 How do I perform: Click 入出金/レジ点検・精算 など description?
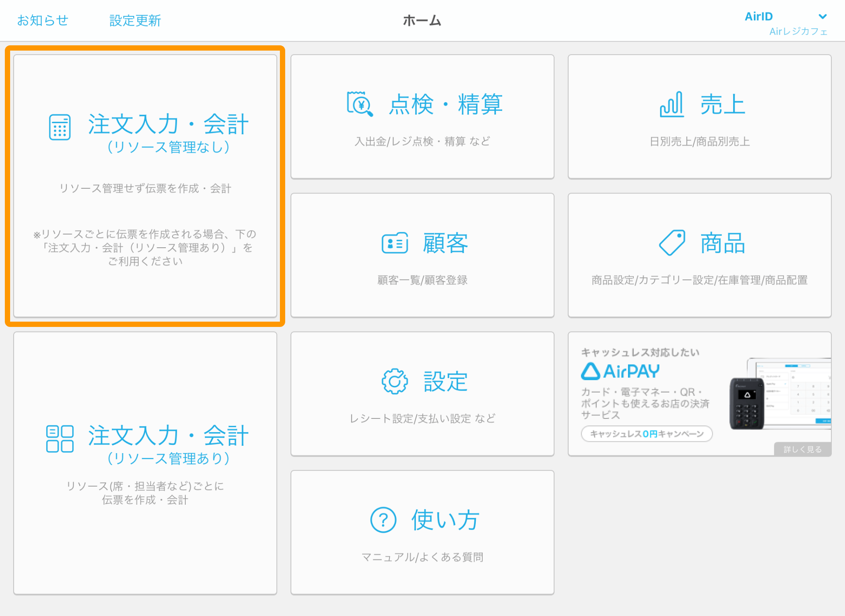[x=422, y=141]
